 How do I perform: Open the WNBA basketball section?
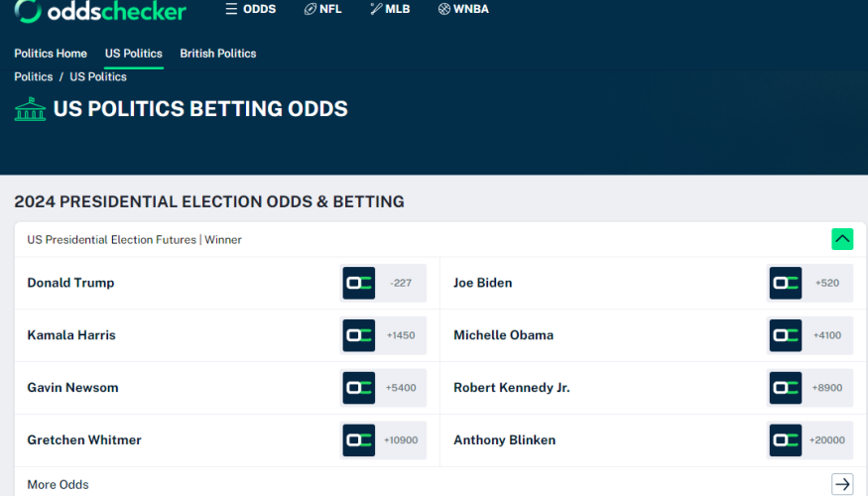[463, 9]
